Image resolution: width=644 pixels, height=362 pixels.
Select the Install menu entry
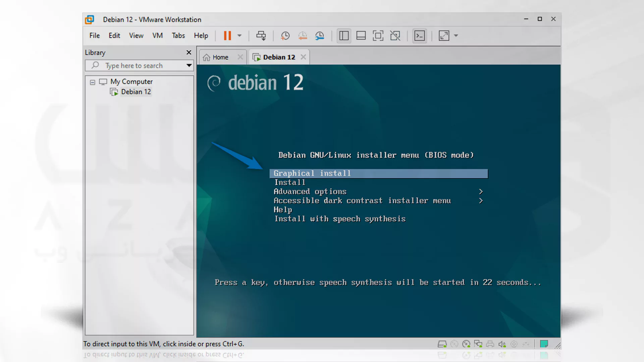[x=290, y=182]
